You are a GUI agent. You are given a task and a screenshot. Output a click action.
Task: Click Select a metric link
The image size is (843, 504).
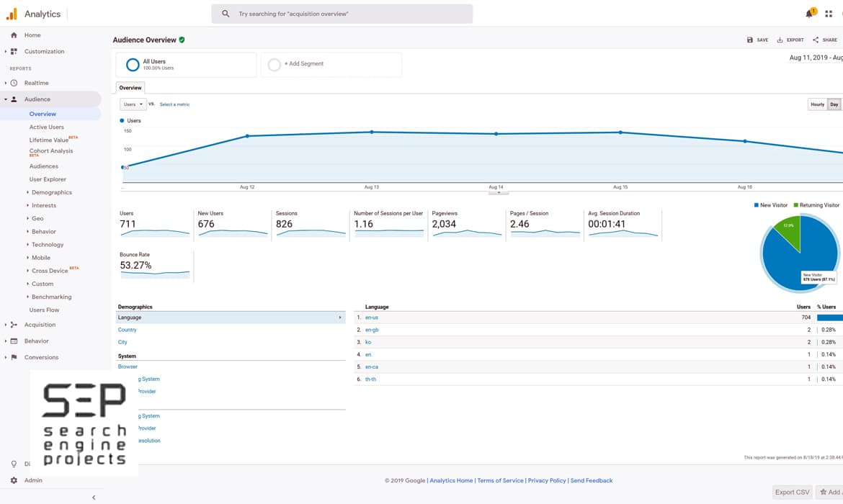175,104
